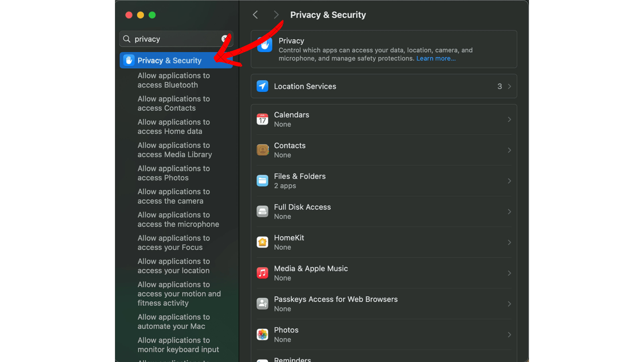
Task: Select Allow applications to automate your Mac
Action: coord(174,322)
